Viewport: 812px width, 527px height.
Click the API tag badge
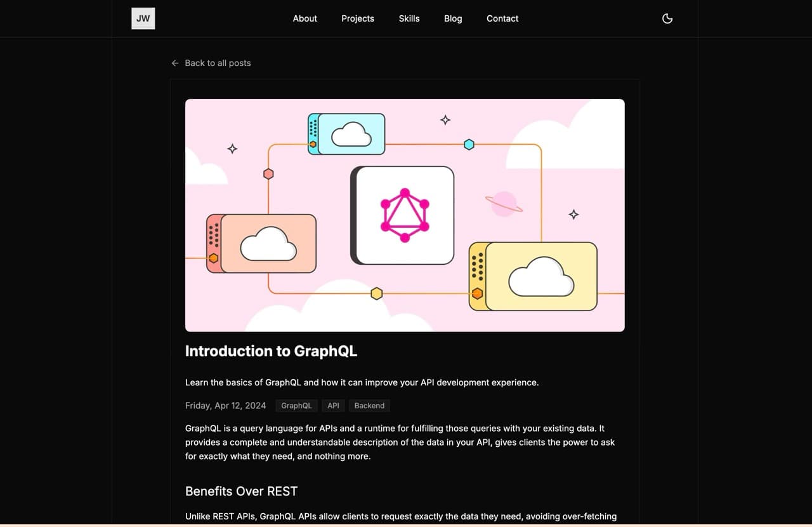pyautogui.click(x=333, y=405)
